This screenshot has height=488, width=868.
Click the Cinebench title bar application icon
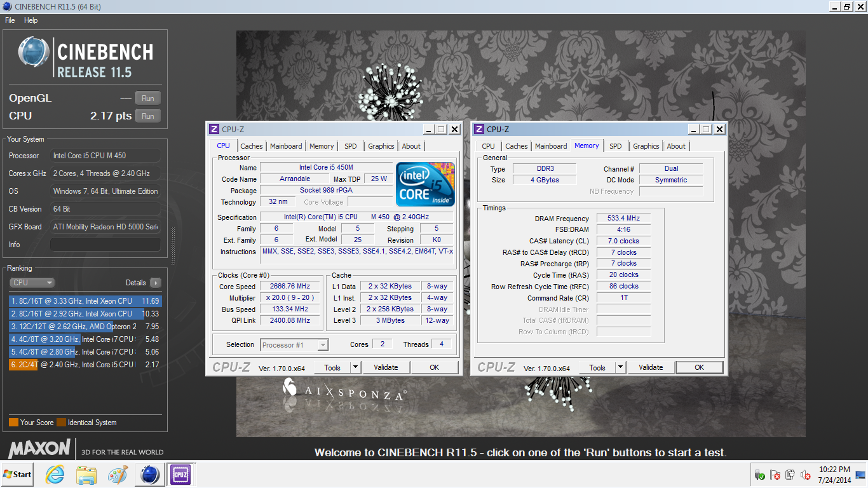click(6, 6)
